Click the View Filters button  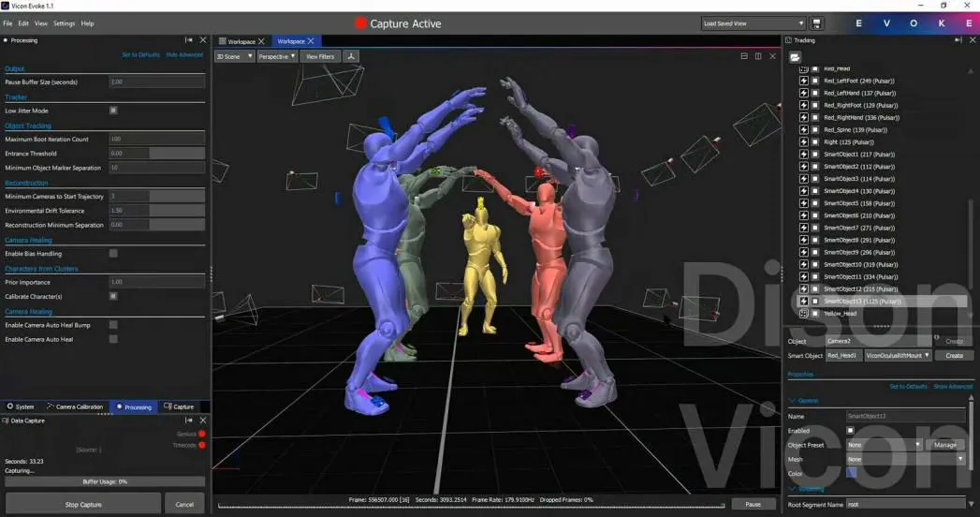(x=320, y=56)
